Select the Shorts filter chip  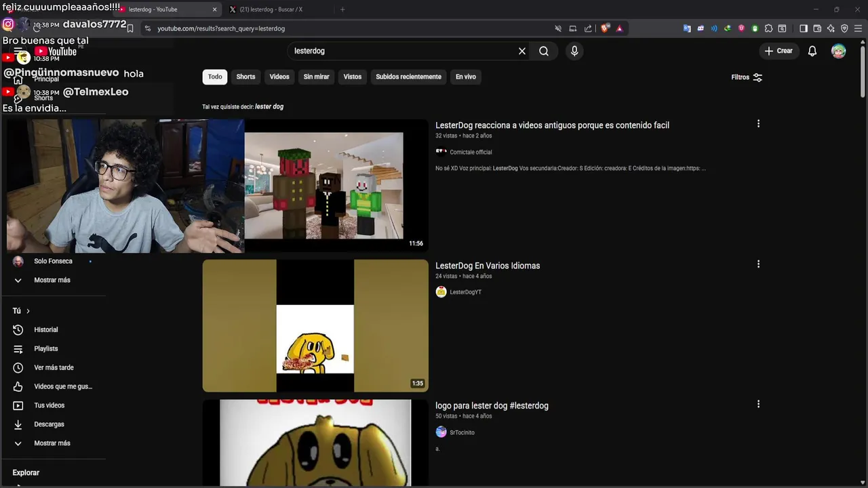pos(245,77)
